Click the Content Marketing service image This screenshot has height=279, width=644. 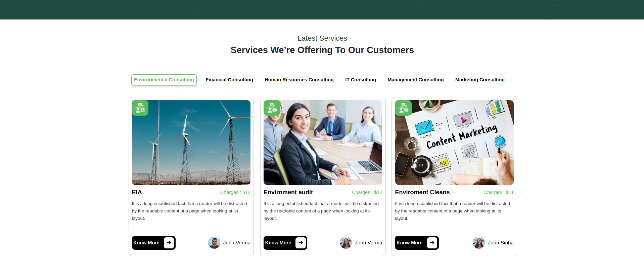[454, 143]
